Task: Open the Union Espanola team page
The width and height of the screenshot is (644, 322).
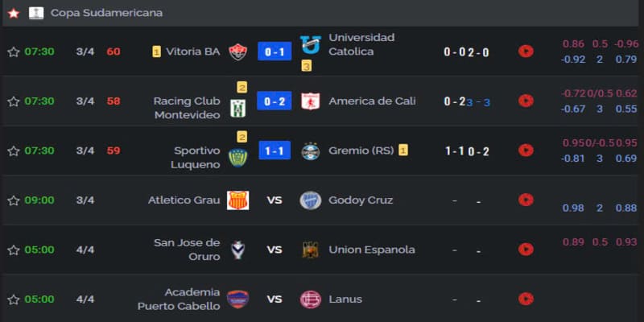Action: coord(372,250)
